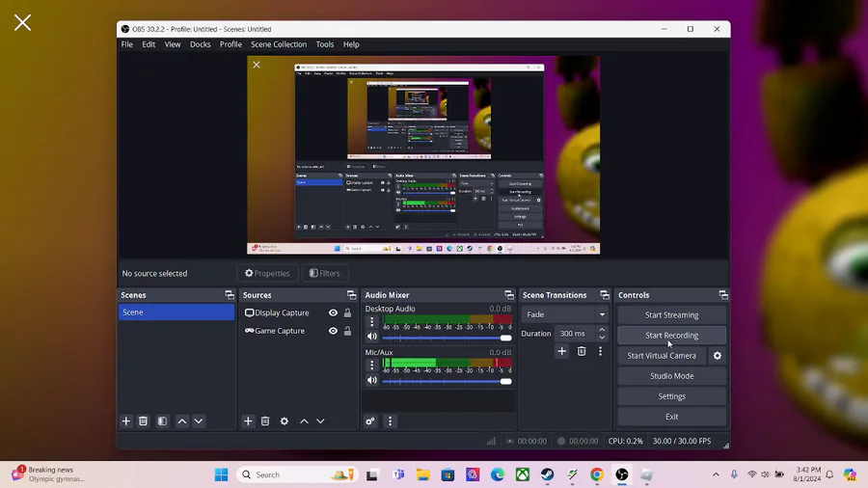Pop out the Controls dock
Image resolution: width=868 pixels, height=488 pixels.
(x=723, y=295)
